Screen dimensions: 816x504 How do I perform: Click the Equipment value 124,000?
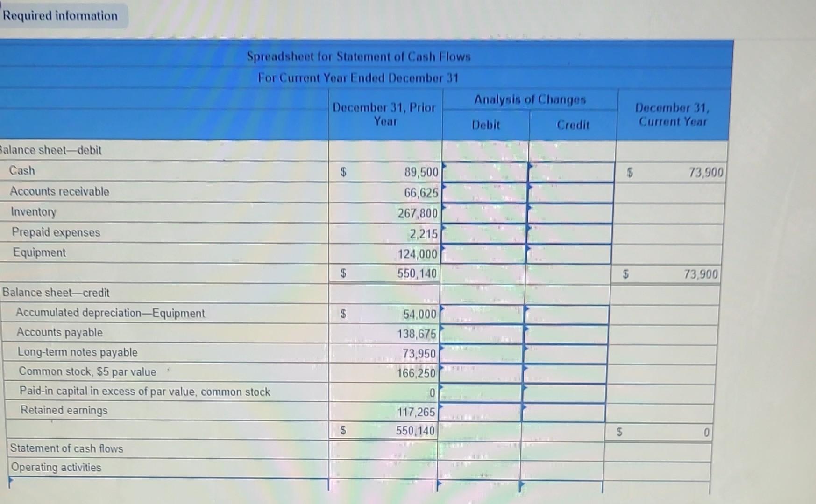point(418,254)
